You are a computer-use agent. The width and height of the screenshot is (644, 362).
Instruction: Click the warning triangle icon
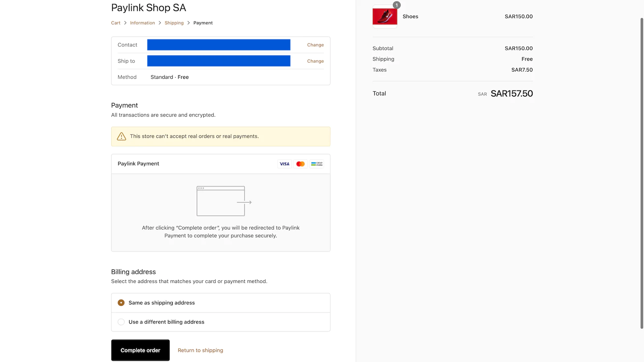[122, 136]
